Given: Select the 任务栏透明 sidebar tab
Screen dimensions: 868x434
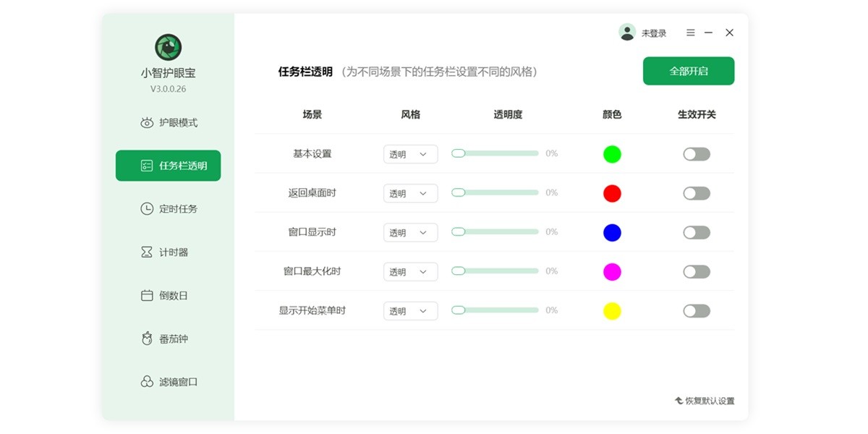Looking at the screenshot, I should pos(168,165).
